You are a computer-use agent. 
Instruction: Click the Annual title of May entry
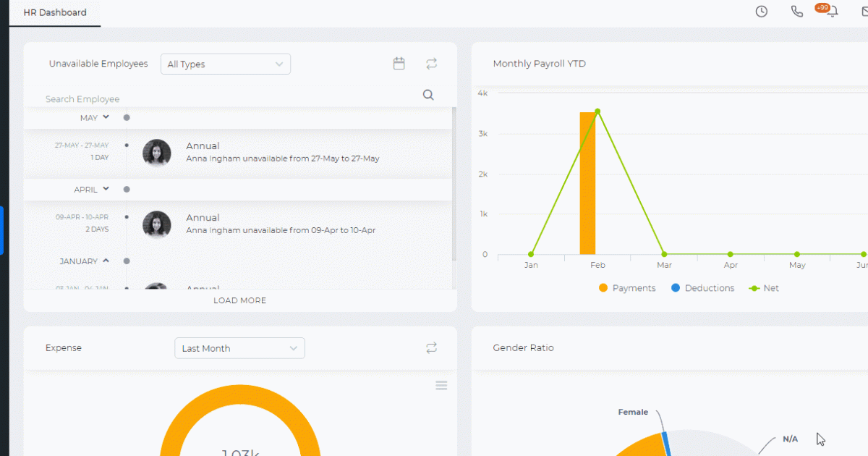pyautogui.click(x=203, y=145)
